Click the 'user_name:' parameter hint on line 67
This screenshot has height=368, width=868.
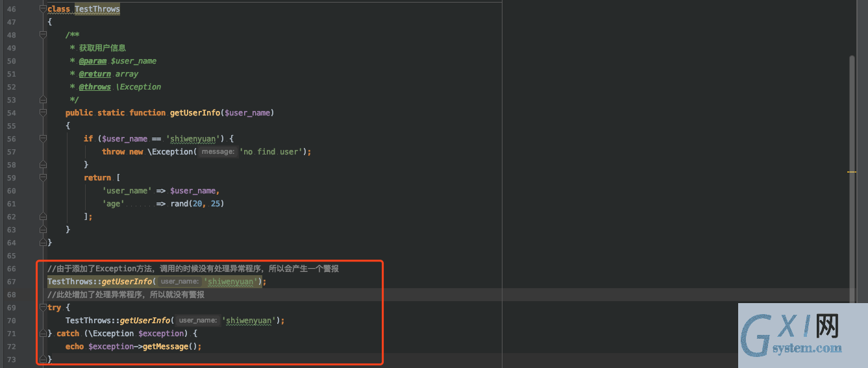click(x=179, y=282)
